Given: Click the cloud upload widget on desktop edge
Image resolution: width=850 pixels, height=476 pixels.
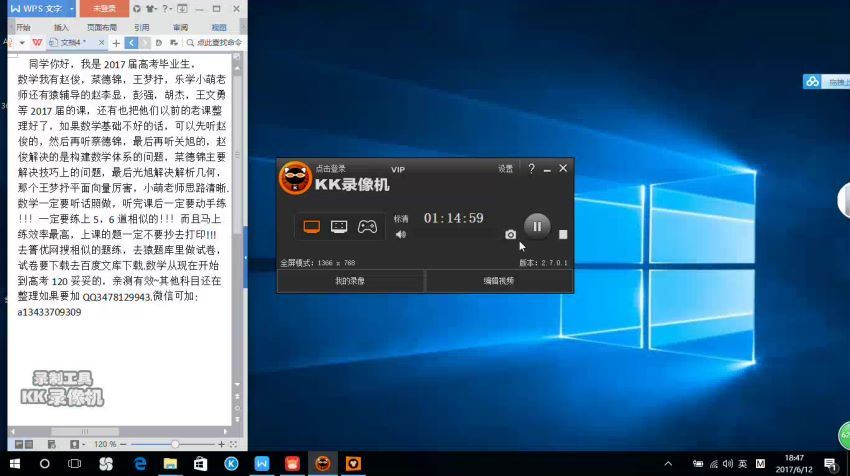Looking at the screenshot, I should coord(826,82).
